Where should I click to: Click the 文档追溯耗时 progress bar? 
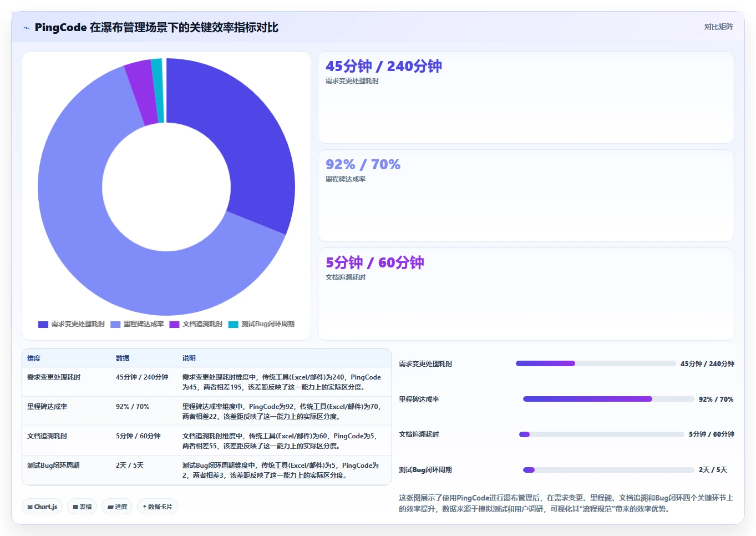pos(602,434)
